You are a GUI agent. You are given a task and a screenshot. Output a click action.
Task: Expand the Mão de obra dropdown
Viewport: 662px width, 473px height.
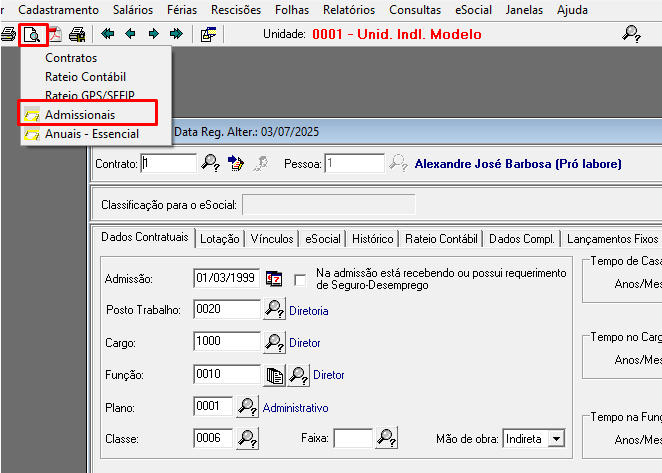[x=557, y=438]
